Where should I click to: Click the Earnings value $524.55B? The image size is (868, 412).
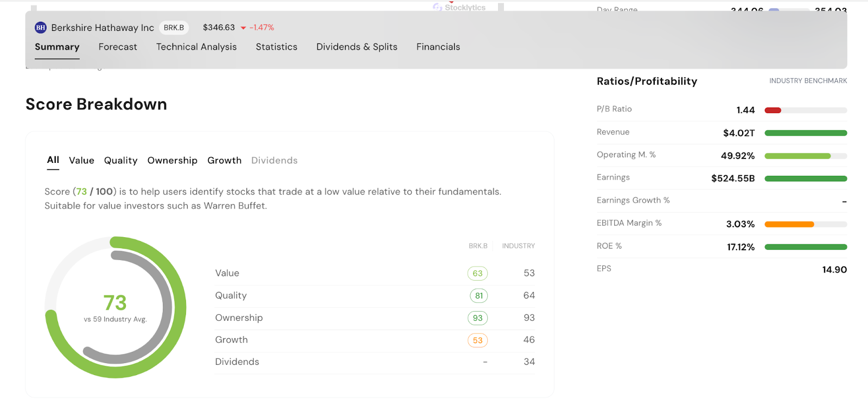pos(733,179)
